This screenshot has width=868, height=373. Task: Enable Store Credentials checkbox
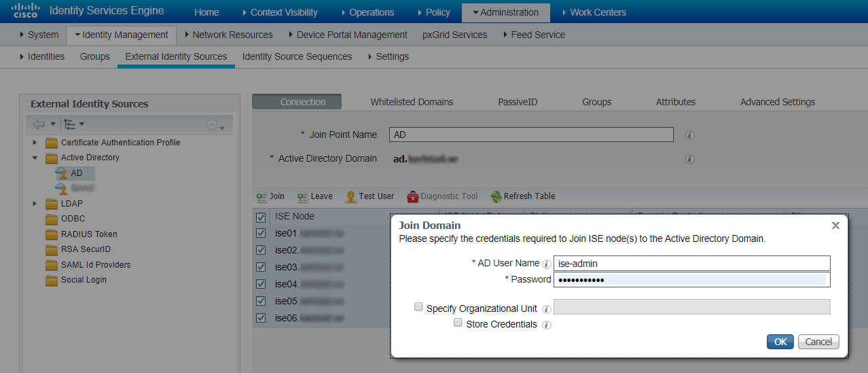[x=458, y=323]
